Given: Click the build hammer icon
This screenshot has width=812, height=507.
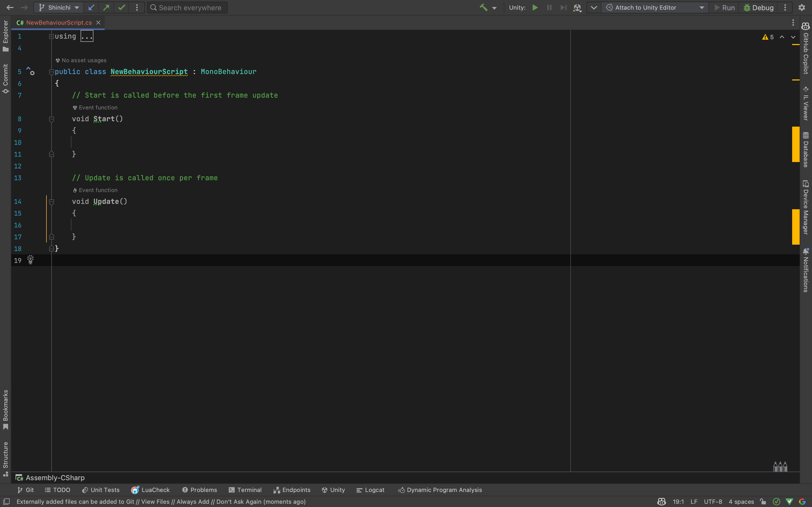Looking at the screenshot, I should [x=483, y=8].
